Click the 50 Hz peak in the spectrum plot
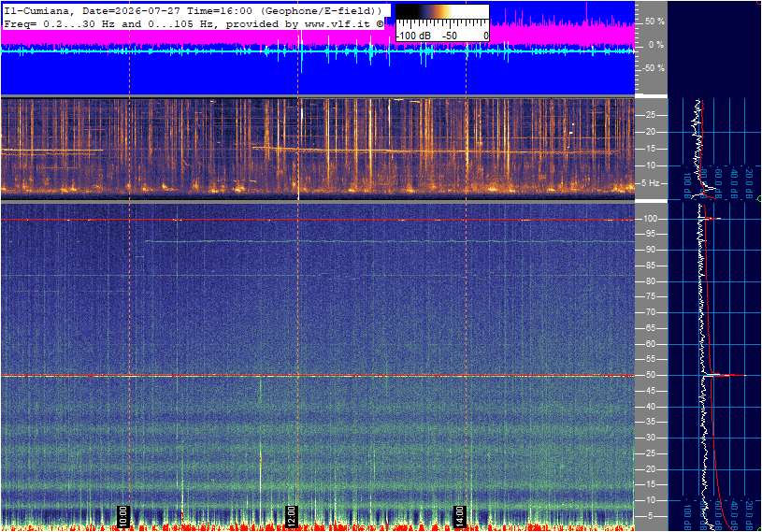 (x=724, y=375)
